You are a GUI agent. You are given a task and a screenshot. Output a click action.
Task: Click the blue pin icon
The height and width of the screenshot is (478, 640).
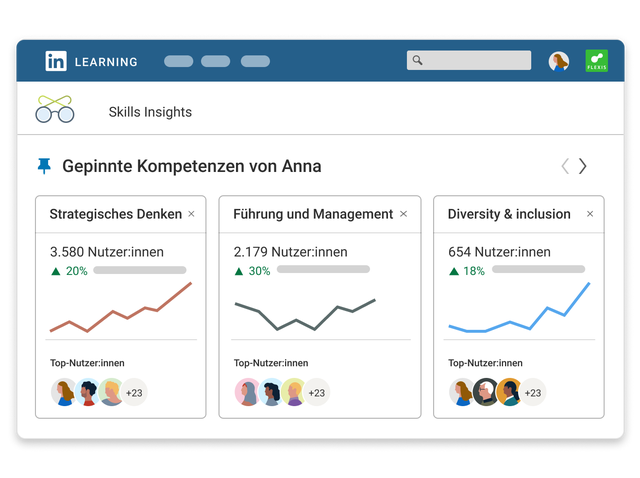[x=44, y=166]
